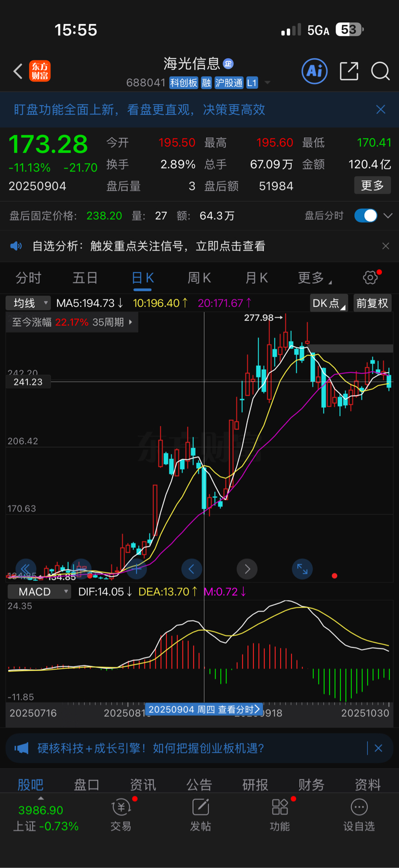The height and width of the screenshot is (868, 399).
Task: Tap the DIF:14.05 value
Action: tap(105, 592)
